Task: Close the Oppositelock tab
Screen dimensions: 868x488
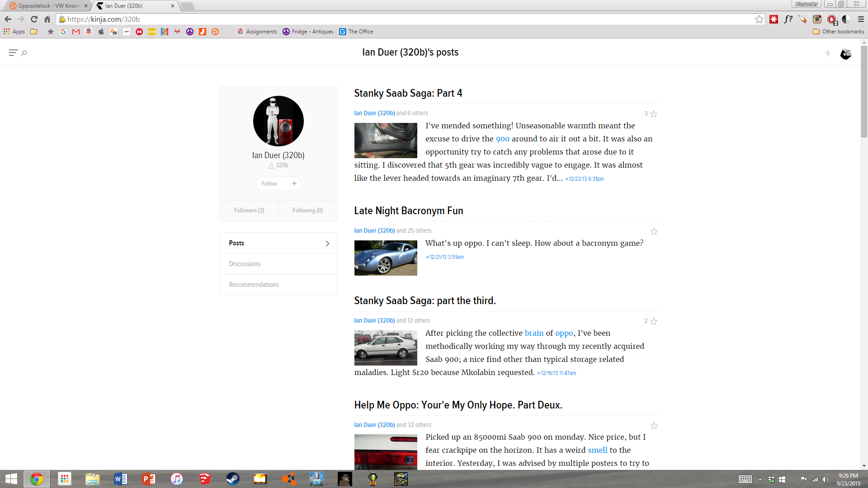Action: (86, 6)
